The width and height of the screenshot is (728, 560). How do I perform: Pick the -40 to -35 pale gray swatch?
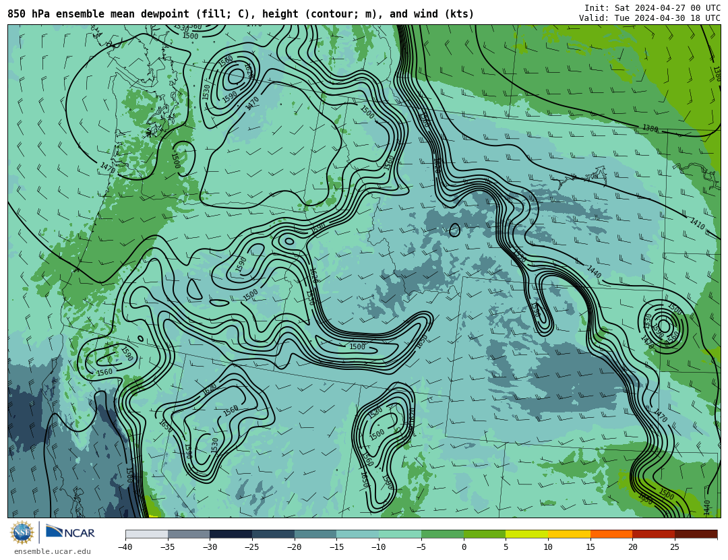[x=147, y=534]
